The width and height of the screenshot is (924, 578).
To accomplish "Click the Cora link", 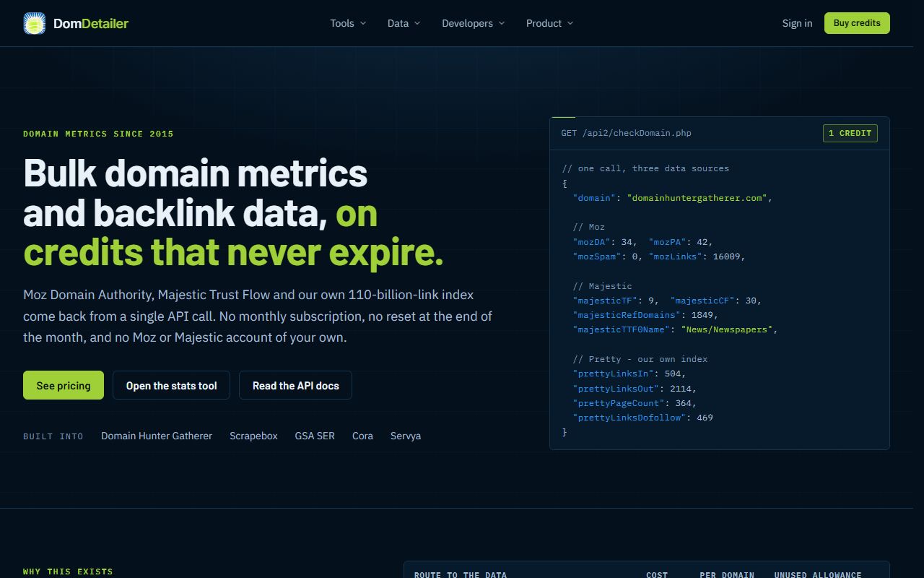I will [362, 436].
